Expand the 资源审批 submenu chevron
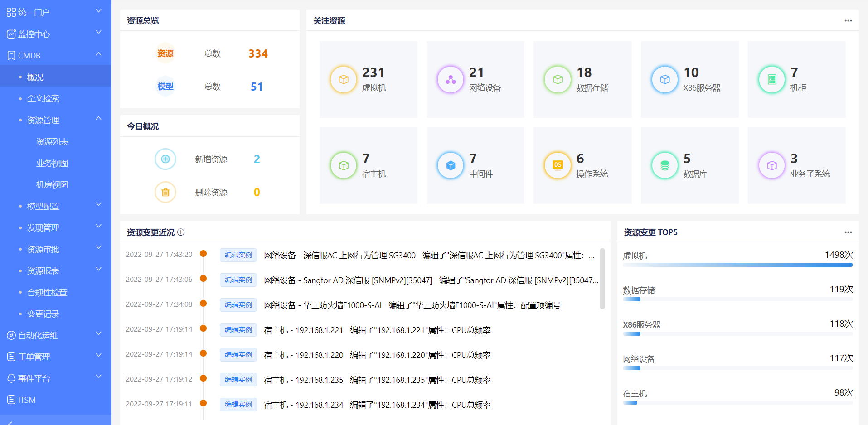This screenshot has height=425, width=868. click(98, 248)
